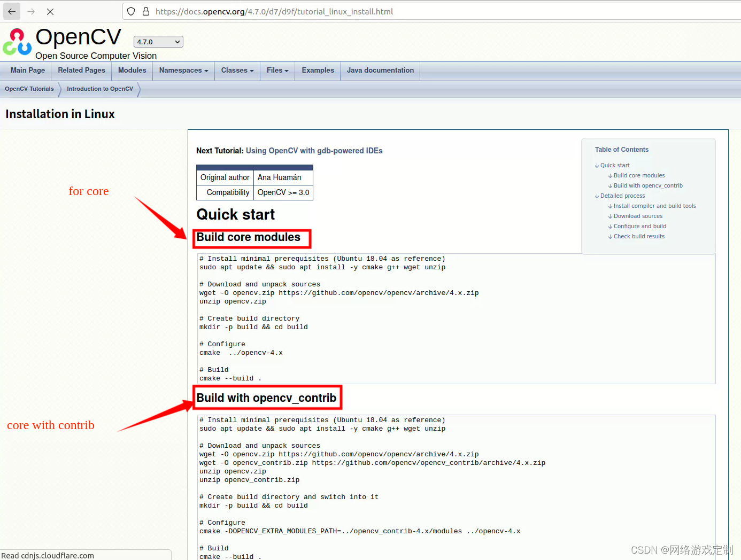
Task: Open the Java documentation section
Action: pos(380,70)
